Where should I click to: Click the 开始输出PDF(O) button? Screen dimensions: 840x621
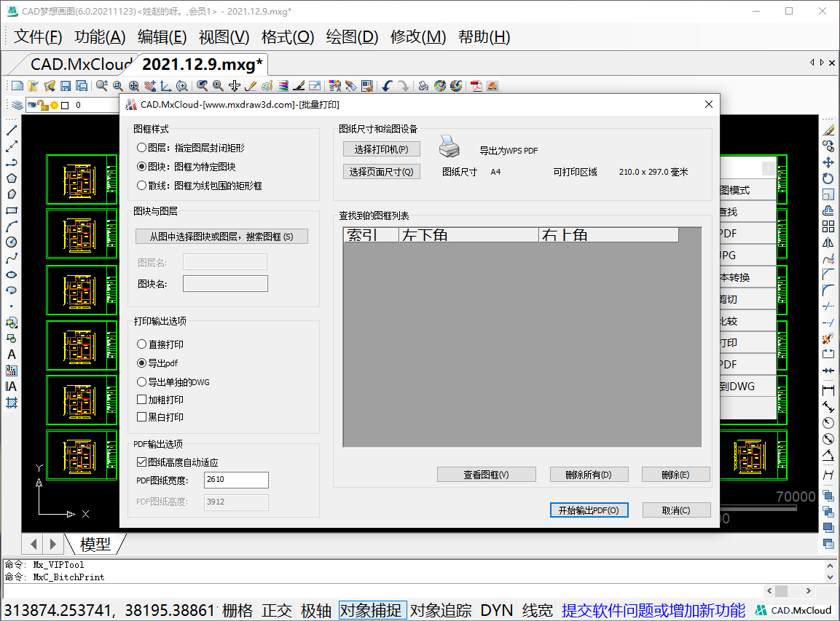tap(589, 510)
